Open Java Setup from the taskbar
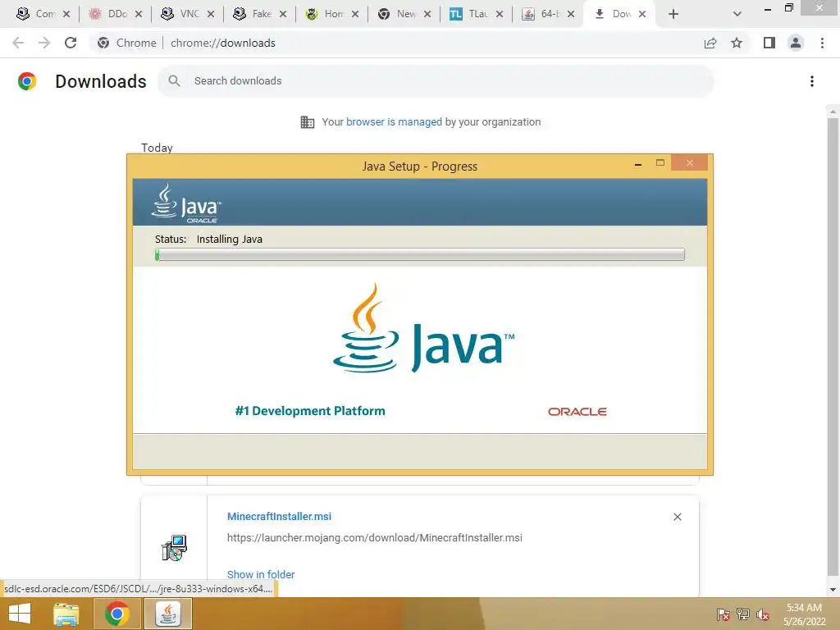Image resolution: width=840 pixels, height=630 pixels. [x=168, y=614]
